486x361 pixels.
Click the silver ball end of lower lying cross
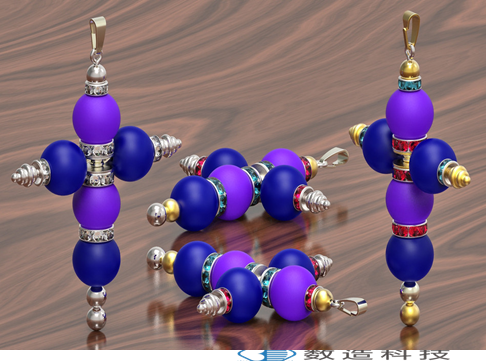[155, 257]
